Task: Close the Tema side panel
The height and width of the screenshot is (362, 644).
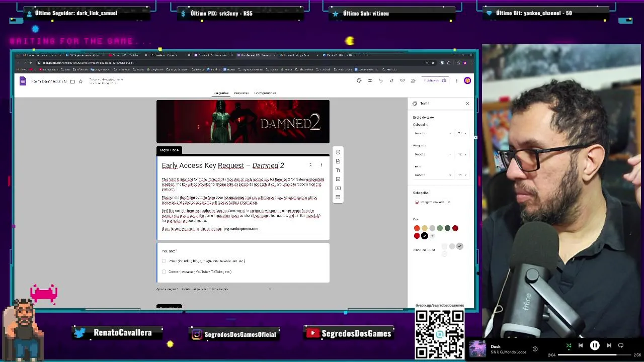Action: pyautogui.click(x=467, y=104)
